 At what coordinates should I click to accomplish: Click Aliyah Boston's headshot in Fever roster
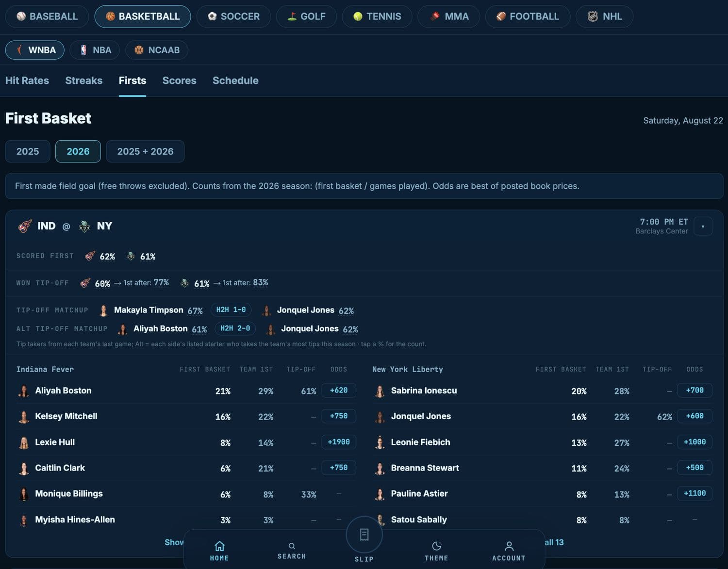pos(23,391)
